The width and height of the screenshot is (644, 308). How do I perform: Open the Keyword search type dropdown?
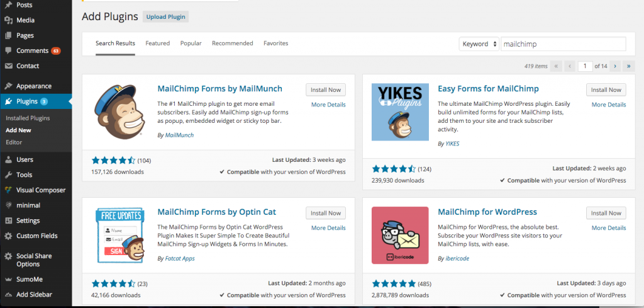pyautogui.click(x=479, y=44)
